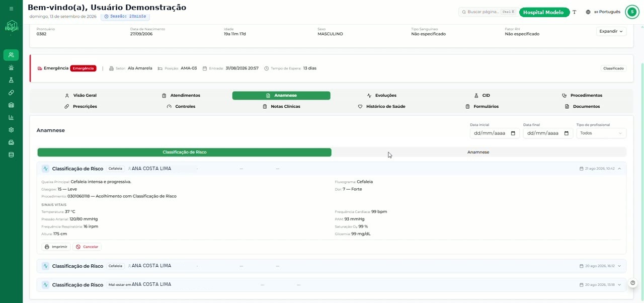Click the pulse icon of the Mal-estar classification
Image resolution: width=644 pixels, height=303 pixels.
click(x=45, y=285)
